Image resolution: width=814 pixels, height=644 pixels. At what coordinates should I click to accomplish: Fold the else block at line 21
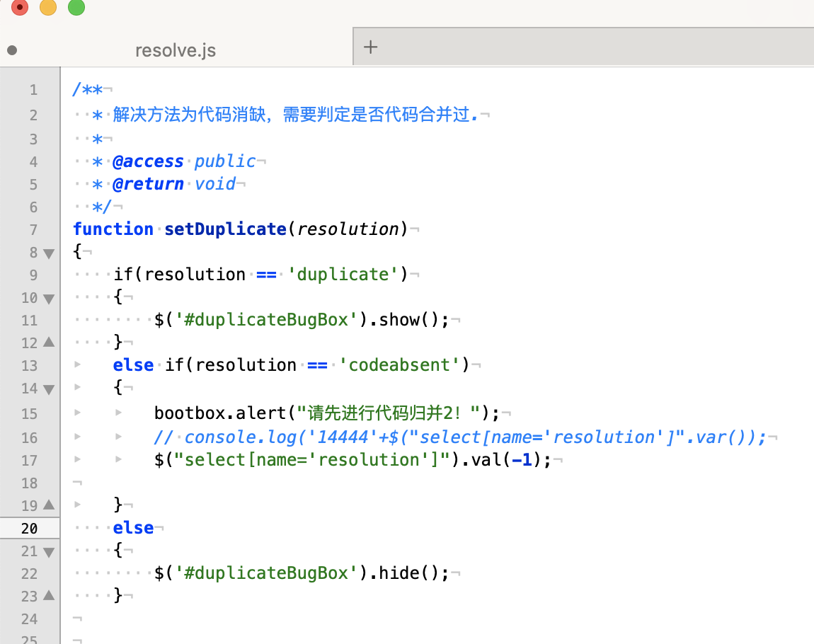pyautogui.click(x=49, y=552)
